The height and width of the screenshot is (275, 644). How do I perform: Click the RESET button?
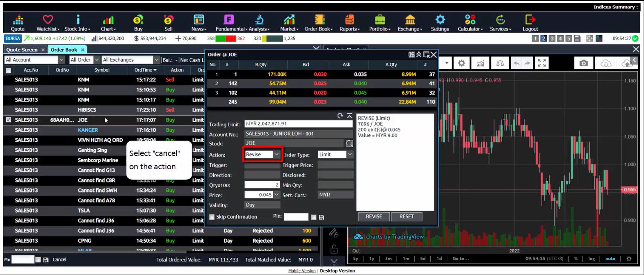[x=406, y=216]
